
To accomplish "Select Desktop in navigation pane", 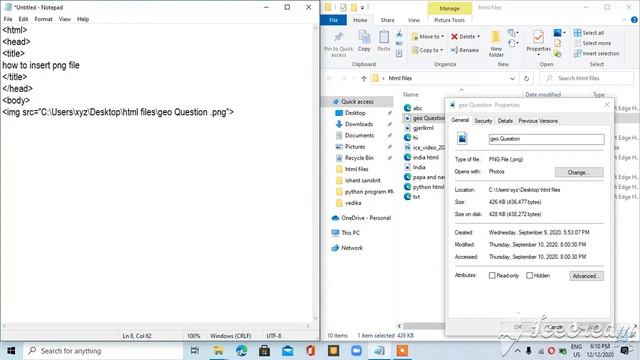I will coord(355,113).
